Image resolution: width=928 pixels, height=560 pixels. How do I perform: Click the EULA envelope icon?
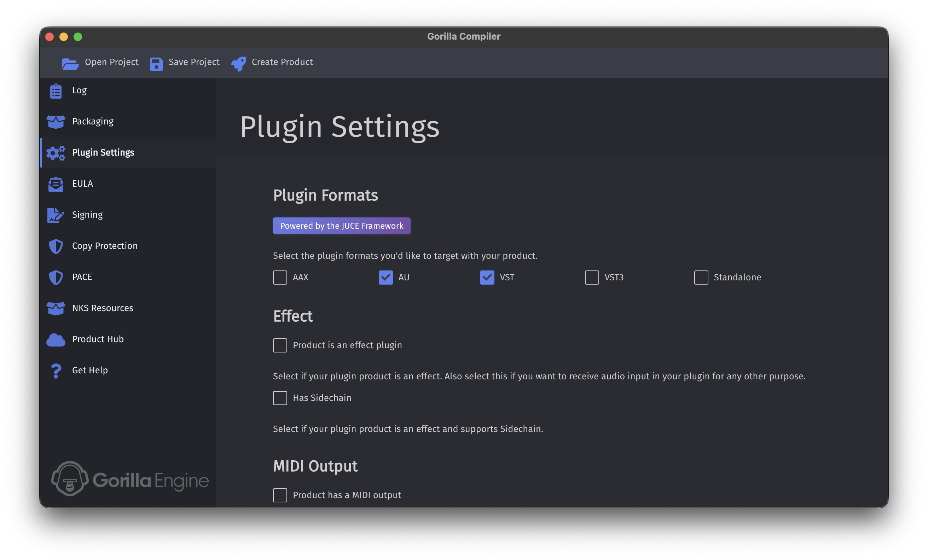[x=56, y=184]
